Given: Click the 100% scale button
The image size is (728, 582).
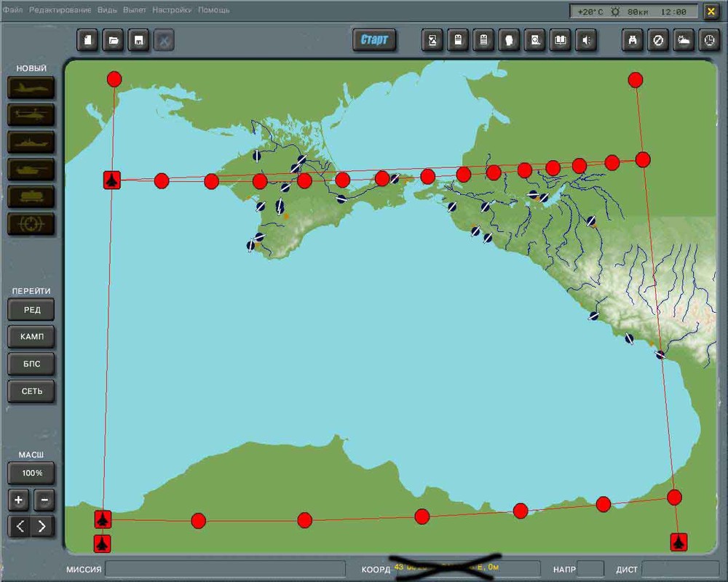Looking at the screenshot, I should tap(31, 473).
